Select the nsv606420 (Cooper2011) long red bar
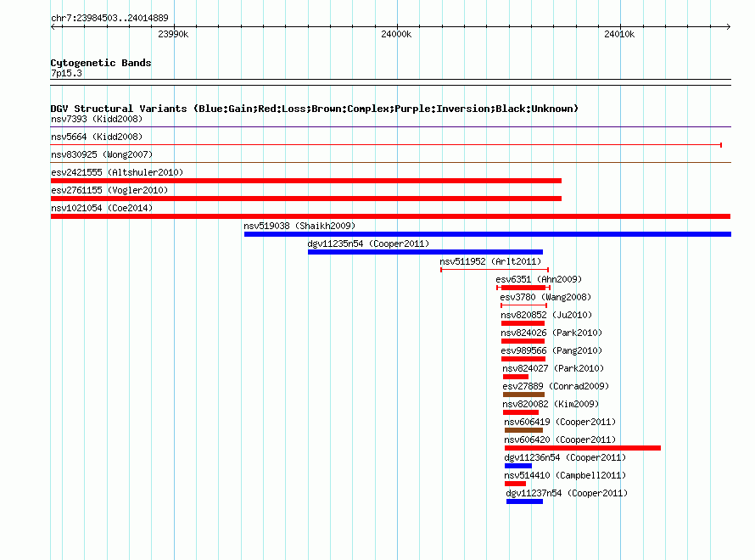The height and width of the screenshot is (560, 755). (x=583, y=448)
